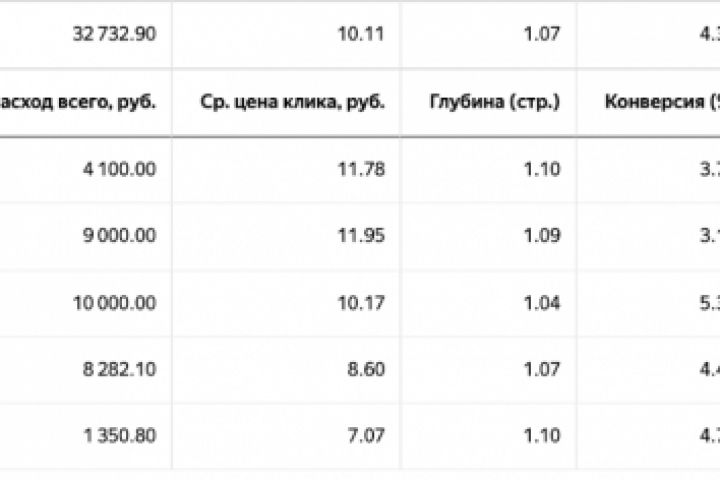Sort by Конверсия column header

tap(662, 102)
